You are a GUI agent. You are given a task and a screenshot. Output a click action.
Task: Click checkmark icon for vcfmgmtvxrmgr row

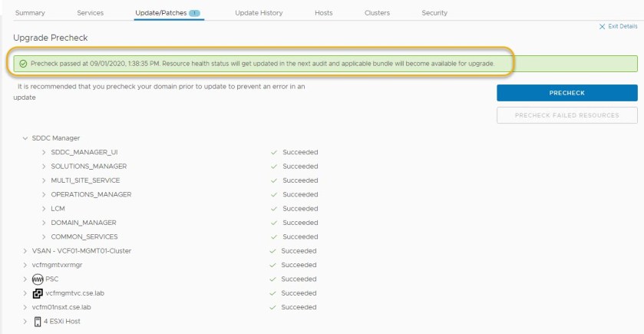[272, 265]
